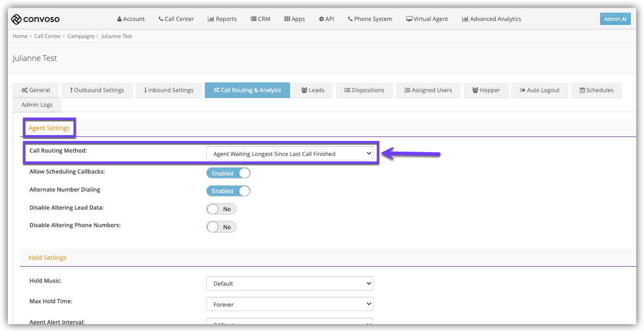
Task: Open the Advanced Analytics menu
Action: (x=492, y=19)
